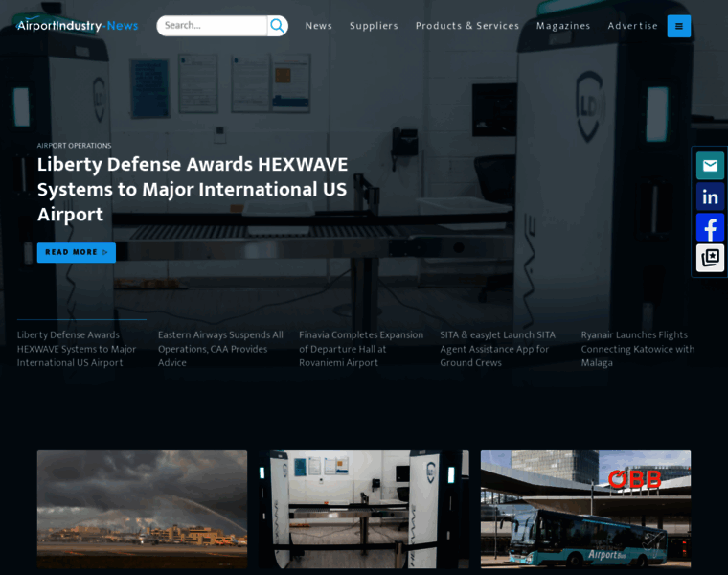This screenshot has width=728, height=575.
Task: Open the Magazines menu item
Action: click(563, 26)
